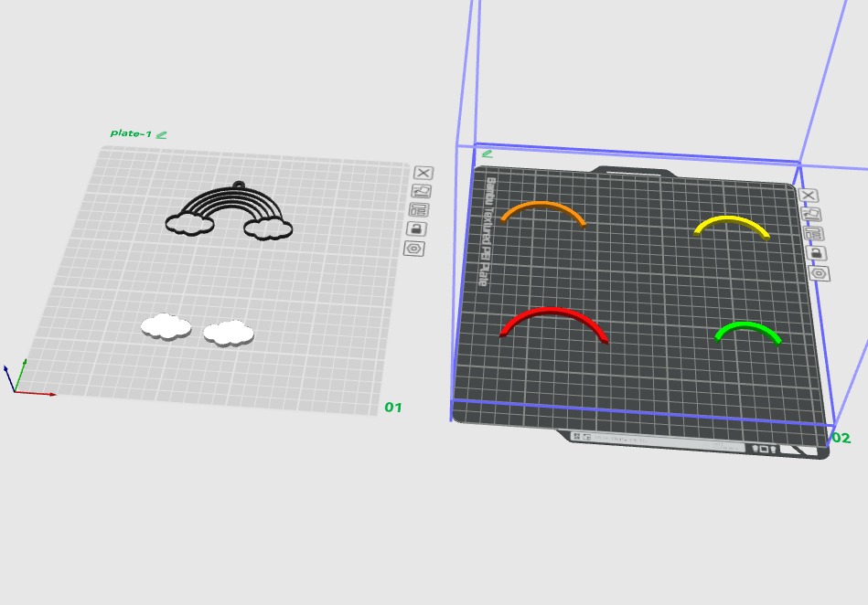
Task: Open plate 02 settings hexagon icon
Action: click(x=820, y=273)
